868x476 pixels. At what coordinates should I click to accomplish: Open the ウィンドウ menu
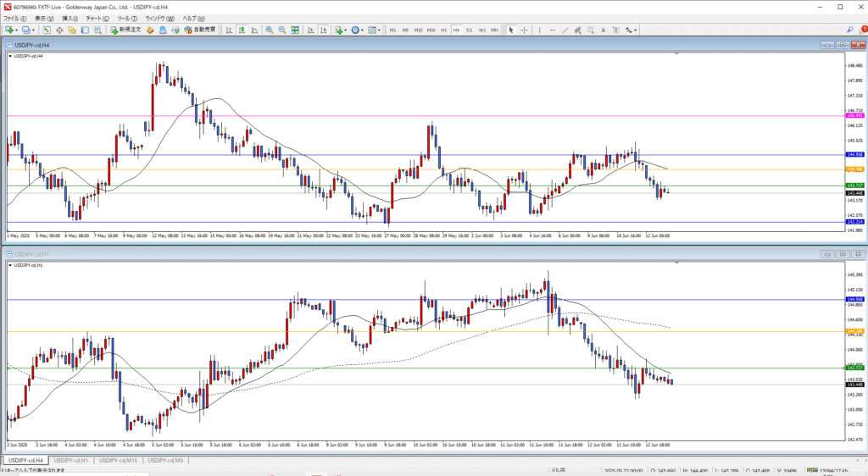[x=159, y=19]
